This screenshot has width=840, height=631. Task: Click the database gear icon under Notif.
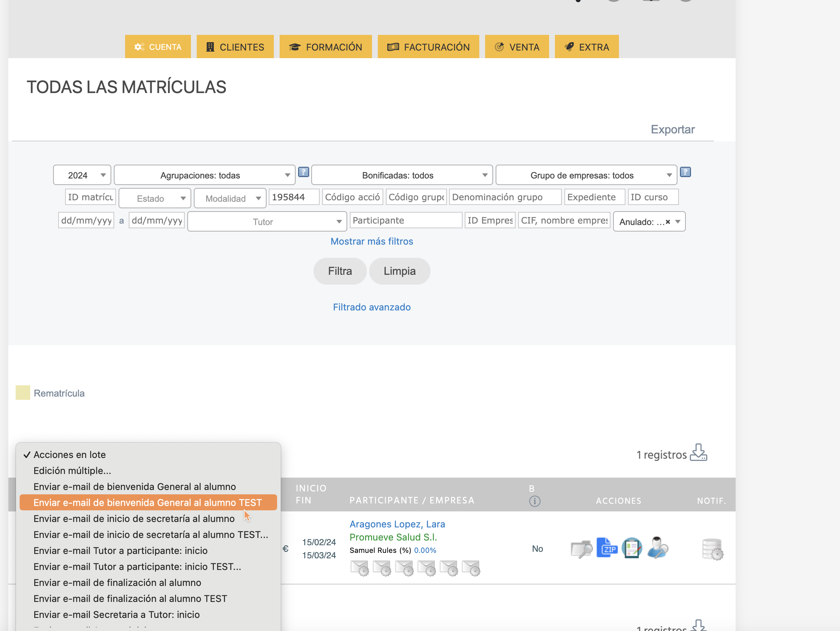[x=712, y=549]
